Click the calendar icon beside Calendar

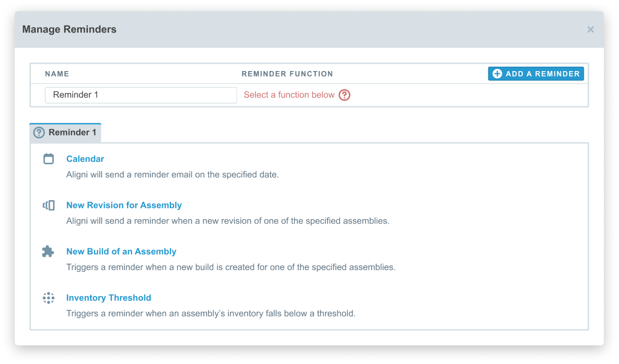[49, 159]
